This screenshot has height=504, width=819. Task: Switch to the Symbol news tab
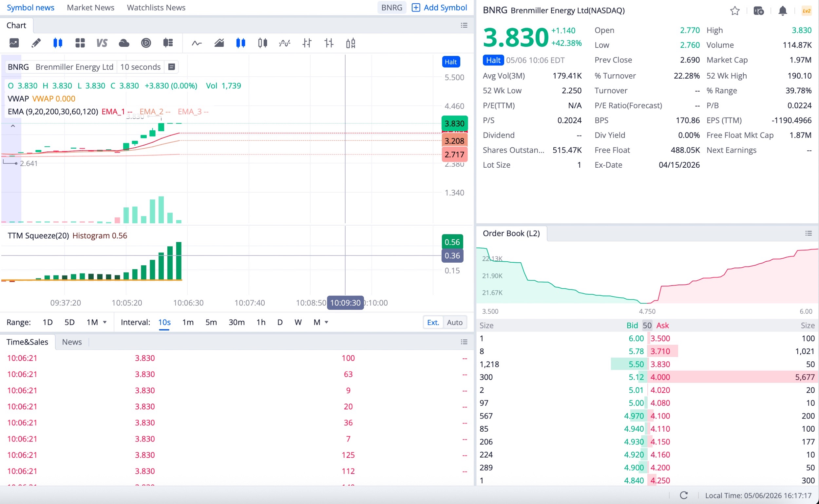pyautogui.click(x=31, y=8)
